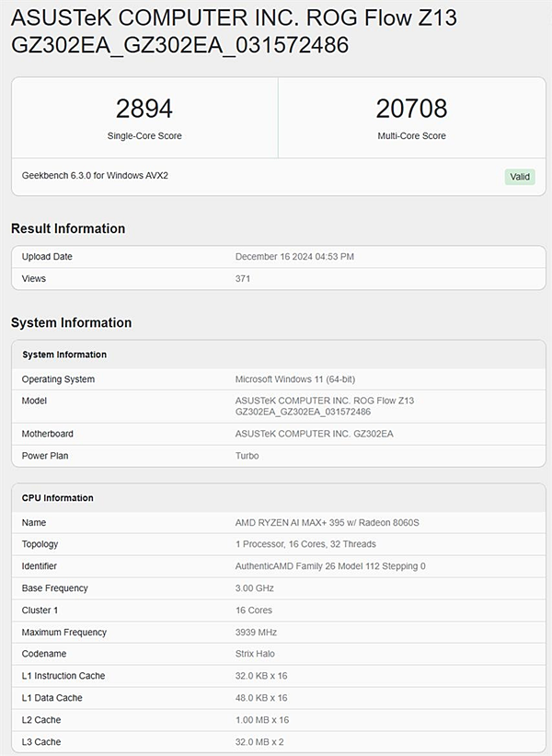Select base frequency 3.00 GHz
The height and width of the screenshot is (756, 552).
point(254,588)
